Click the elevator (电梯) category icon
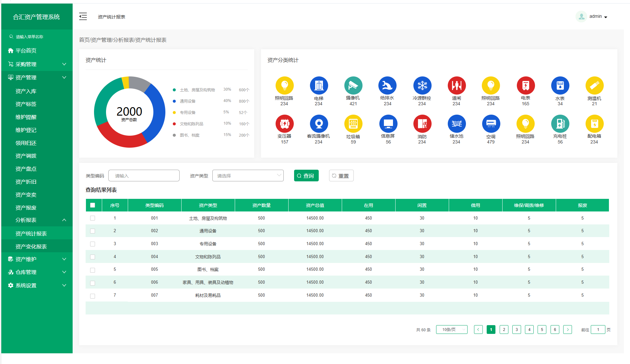This screenshot has width=630, height=364. [319, 85]
